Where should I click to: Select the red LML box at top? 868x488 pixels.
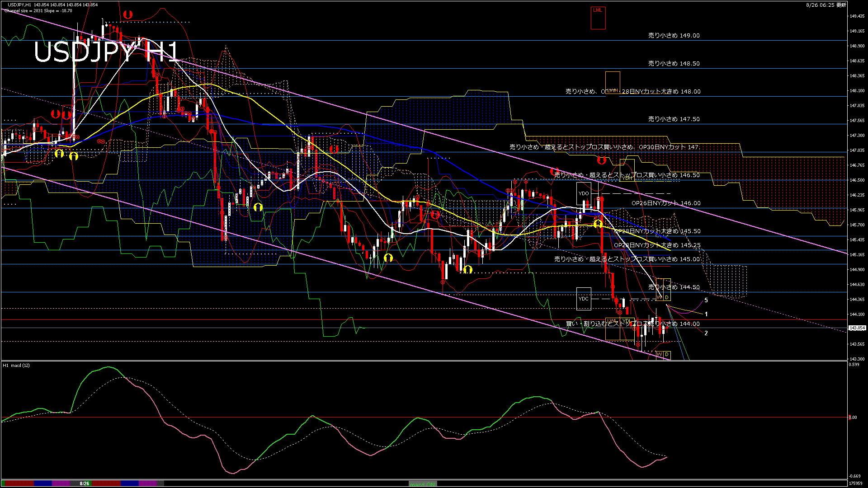598,10
